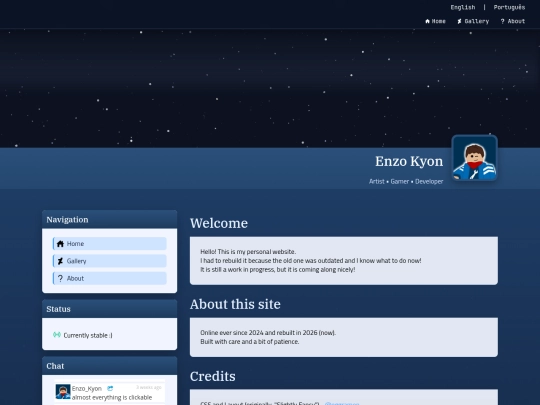Click the house icon in top nav
Image resolution: width=540 pixels, height=405 pixels.
click(x=427, y=21)
